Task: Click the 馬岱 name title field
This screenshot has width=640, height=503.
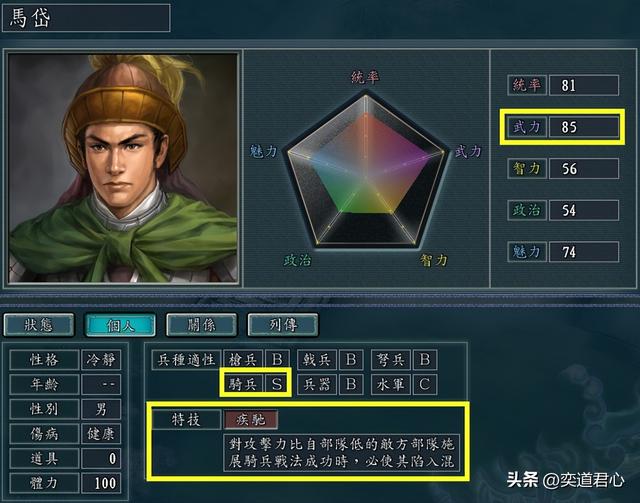Action: 86,18
